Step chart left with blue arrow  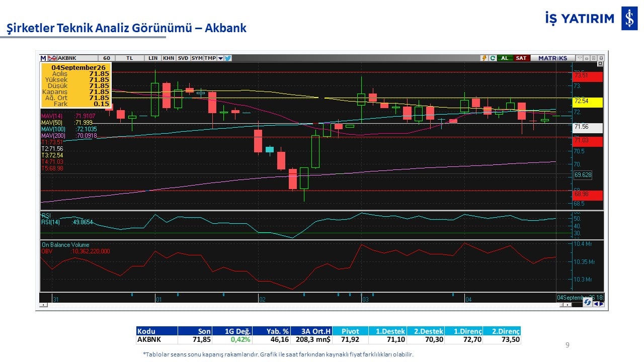(x=596, y=304)
